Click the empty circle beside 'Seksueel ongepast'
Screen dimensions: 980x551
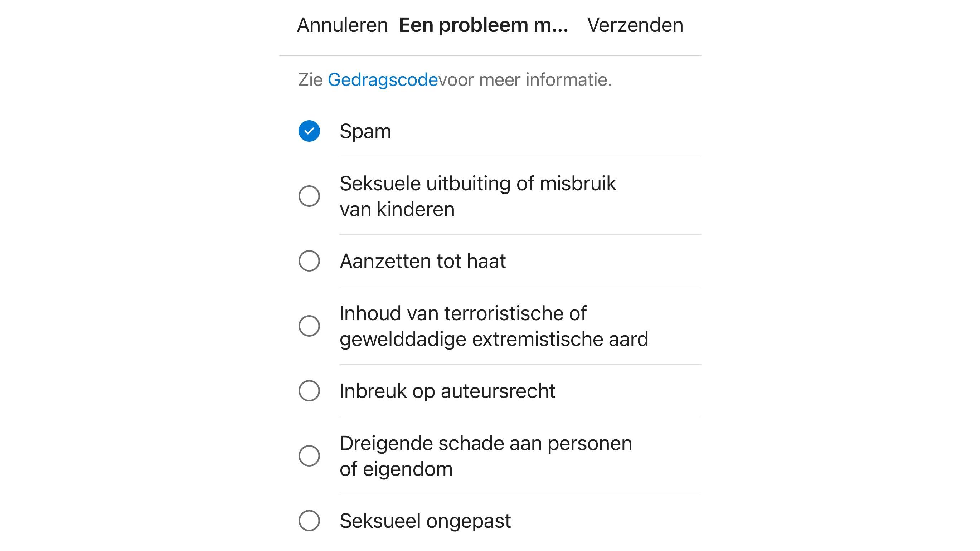pos(309,521)
